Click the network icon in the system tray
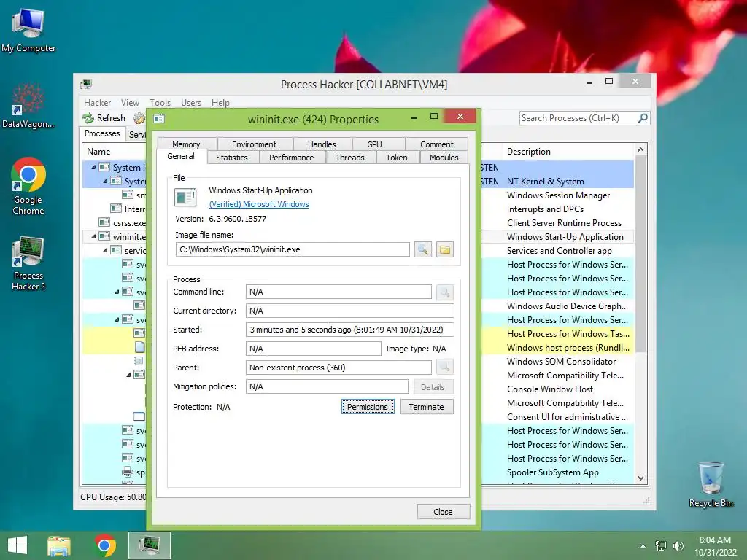Screen dimensions: 747x560 click(660, 545)
